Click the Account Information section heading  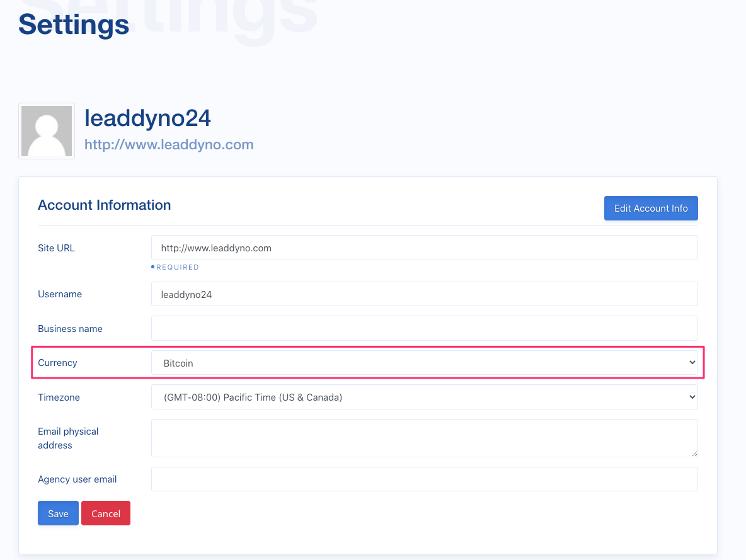pos(104,205)
